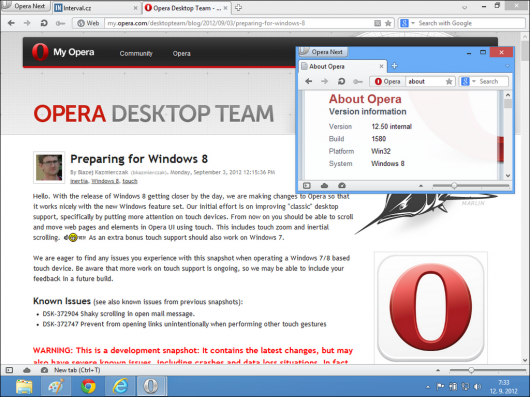530x397 pixels.
Task: Open zoom options arrow in main status bar
Action: (x=438, y=370)
